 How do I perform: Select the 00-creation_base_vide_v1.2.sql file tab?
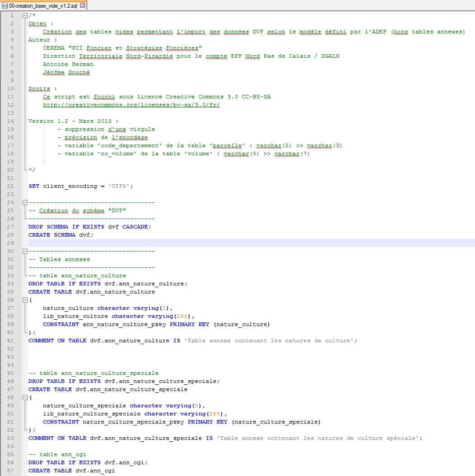[x=43, y=5]
